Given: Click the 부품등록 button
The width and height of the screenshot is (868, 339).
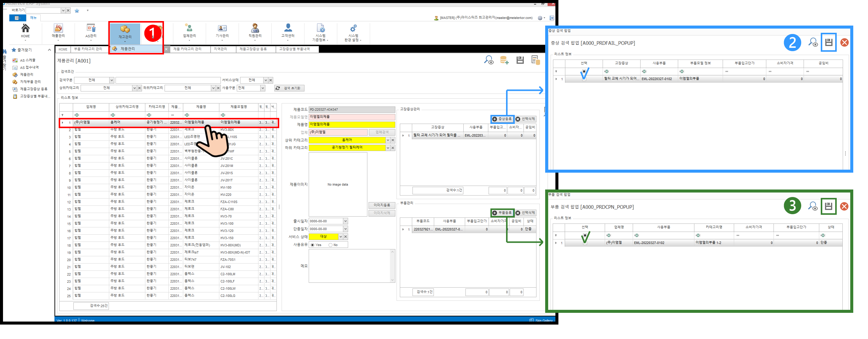Looking at the screenshot, I should 502,213.
